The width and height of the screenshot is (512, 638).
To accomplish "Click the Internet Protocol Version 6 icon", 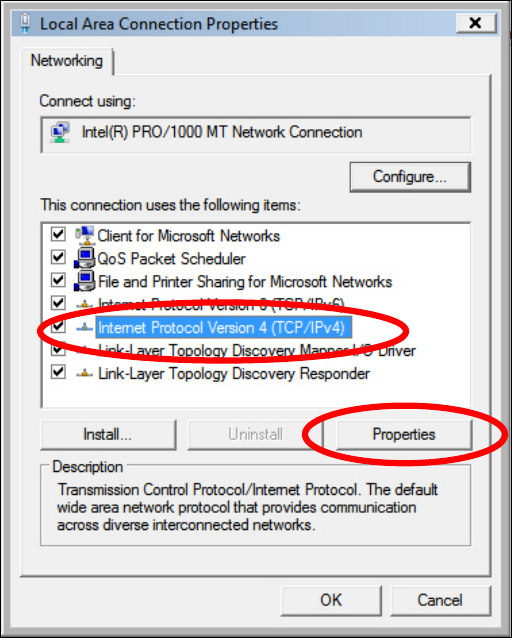I will [x=85, y=304].
